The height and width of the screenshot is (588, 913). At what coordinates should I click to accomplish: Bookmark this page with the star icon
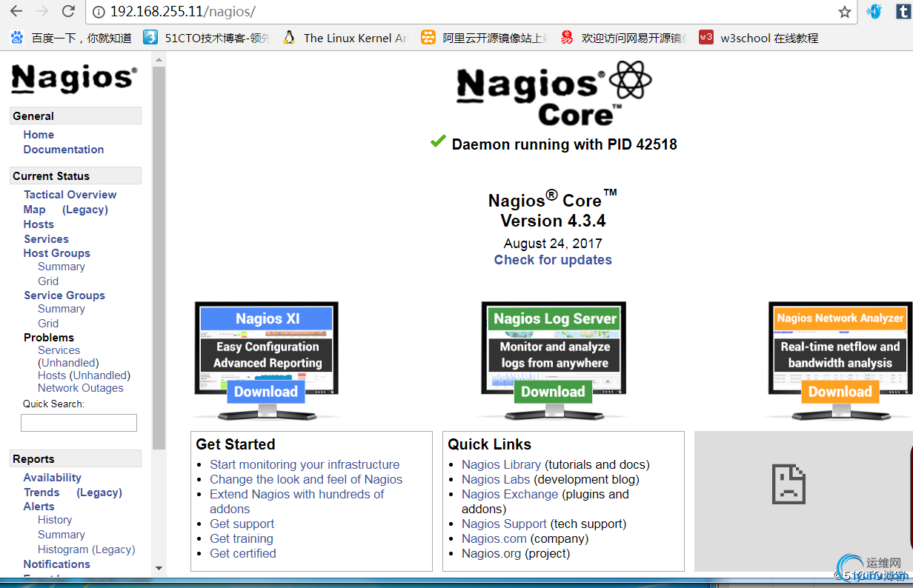[844, 12]
